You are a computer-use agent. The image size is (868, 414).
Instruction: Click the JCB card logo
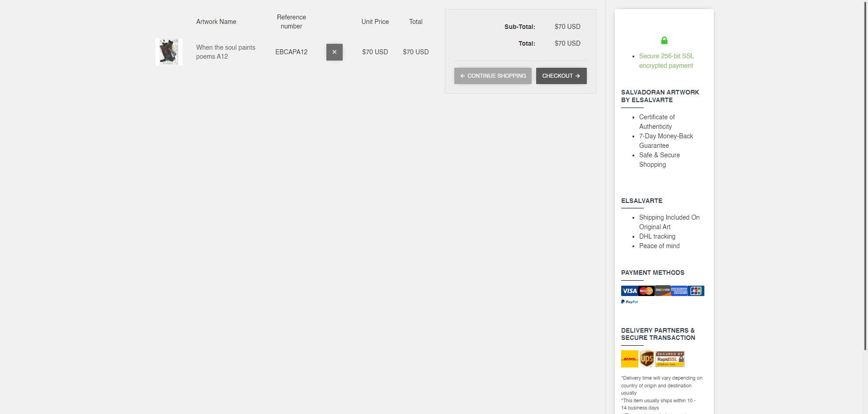696,291
